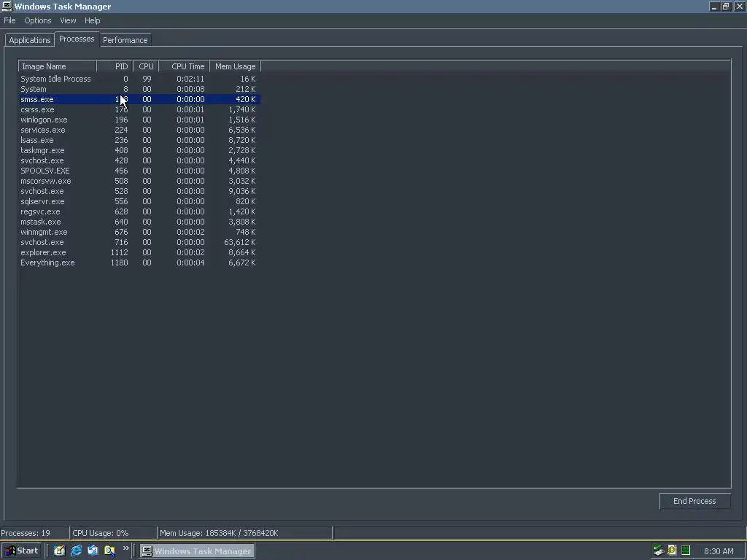Screen dimensions: 747x560
Task: Click the 8,720 K memory cell for lsass.exe
Action: tap(242, 141)
